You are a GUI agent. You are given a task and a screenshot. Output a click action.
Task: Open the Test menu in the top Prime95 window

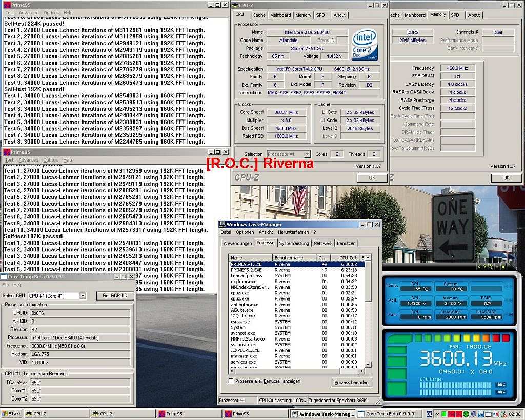click(10, 12)
